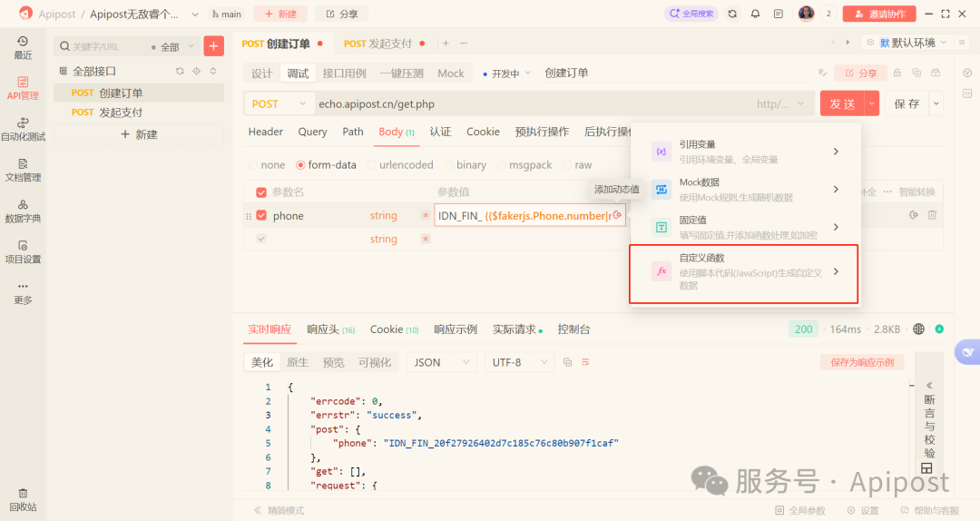Screen dimensions: 980x521
Task: Switch to the 认证 tab
Action: click(440, 132)
